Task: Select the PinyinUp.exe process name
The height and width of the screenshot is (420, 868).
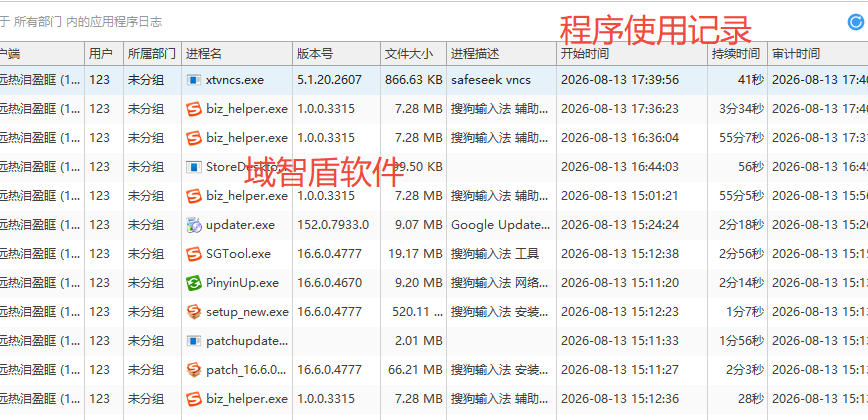Action: coord(242,283)
